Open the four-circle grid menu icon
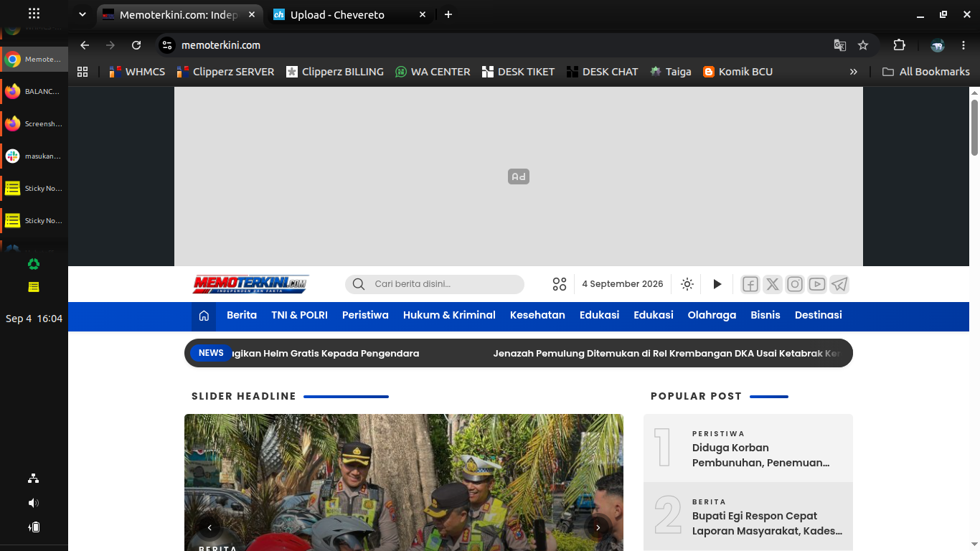 [x=560, y=284]
